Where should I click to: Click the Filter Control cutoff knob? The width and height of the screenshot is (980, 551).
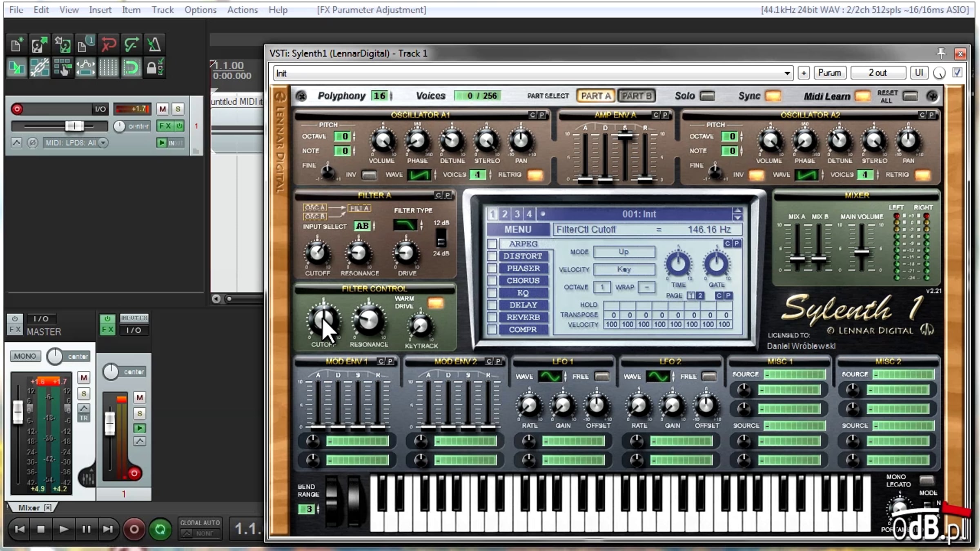coord(323,320)
